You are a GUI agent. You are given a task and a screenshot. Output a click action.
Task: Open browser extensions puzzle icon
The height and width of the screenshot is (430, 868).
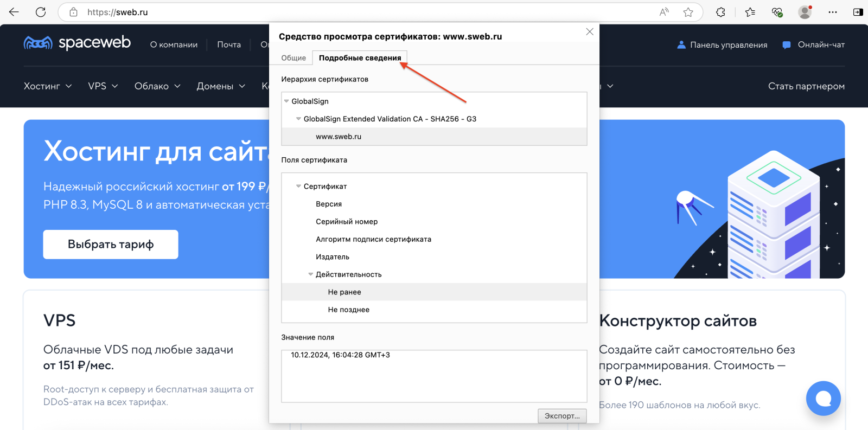pyautogui.click(x=720, y=12)
